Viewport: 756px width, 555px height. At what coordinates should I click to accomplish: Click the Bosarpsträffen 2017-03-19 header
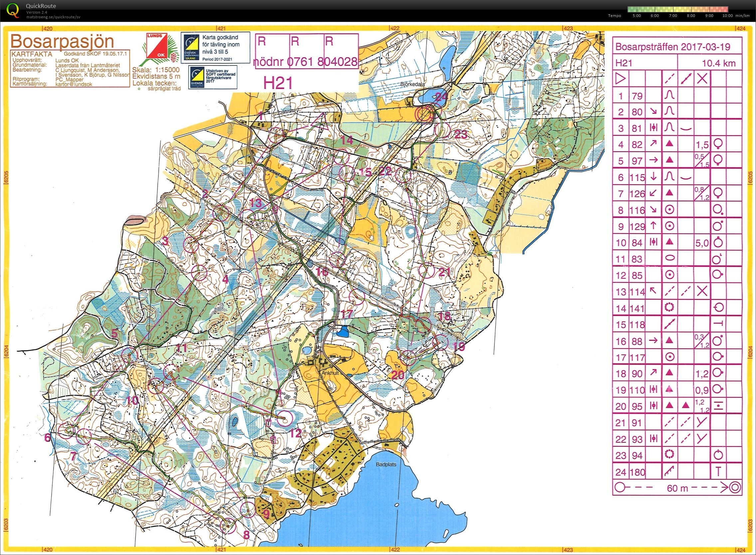(673, 47)
